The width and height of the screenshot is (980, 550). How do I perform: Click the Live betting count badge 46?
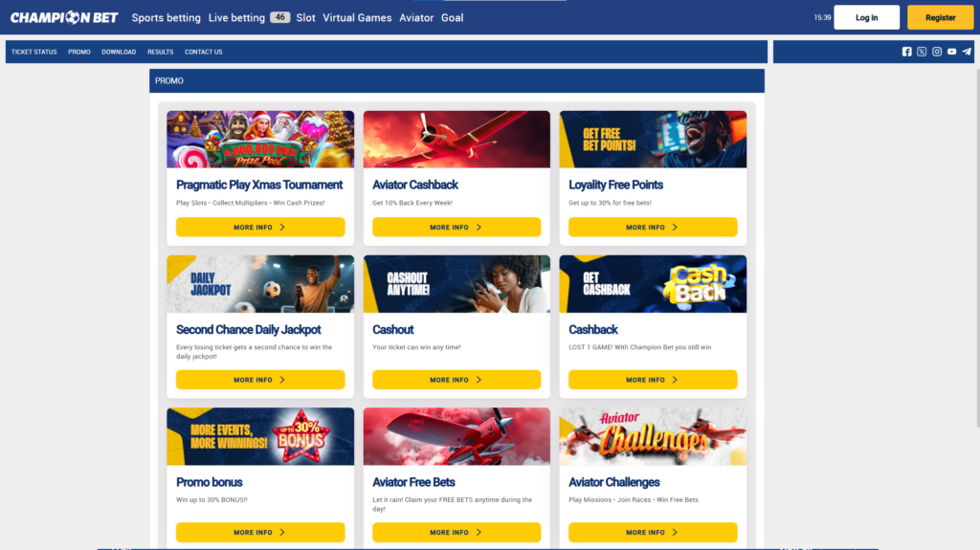(280, 17)
